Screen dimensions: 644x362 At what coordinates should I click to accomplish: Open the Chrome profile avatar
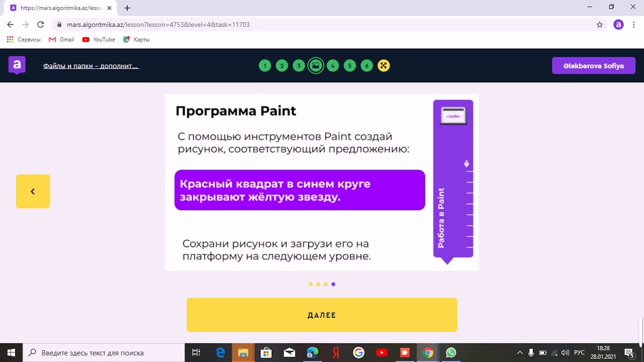tap(618, 25)
